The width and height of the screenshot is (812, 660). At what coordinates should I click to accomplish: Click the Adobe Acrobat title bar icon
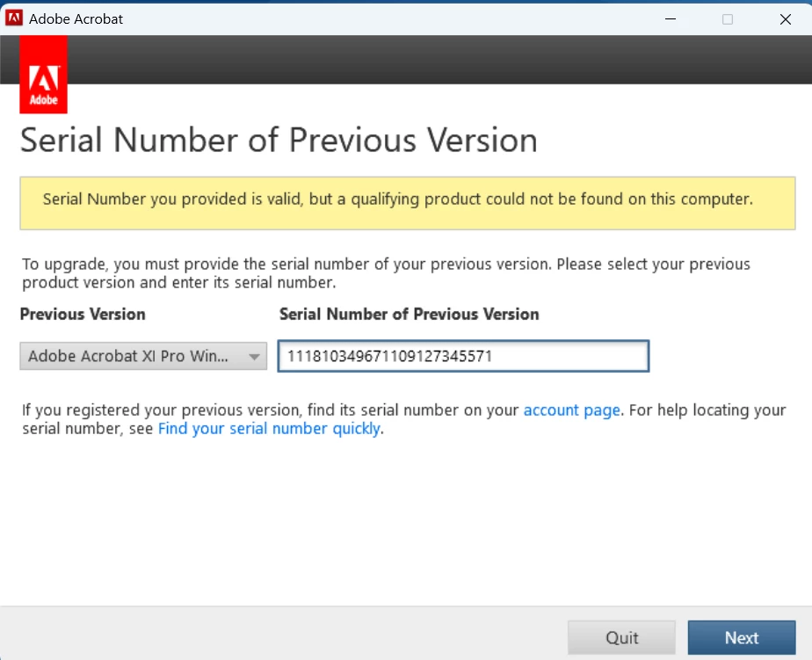point(13,18)
